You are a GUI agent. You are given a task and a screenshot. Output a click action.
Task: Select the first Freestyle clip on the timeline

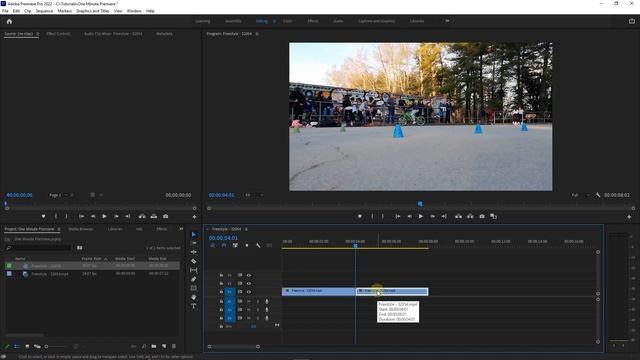(x=318, y=291)
